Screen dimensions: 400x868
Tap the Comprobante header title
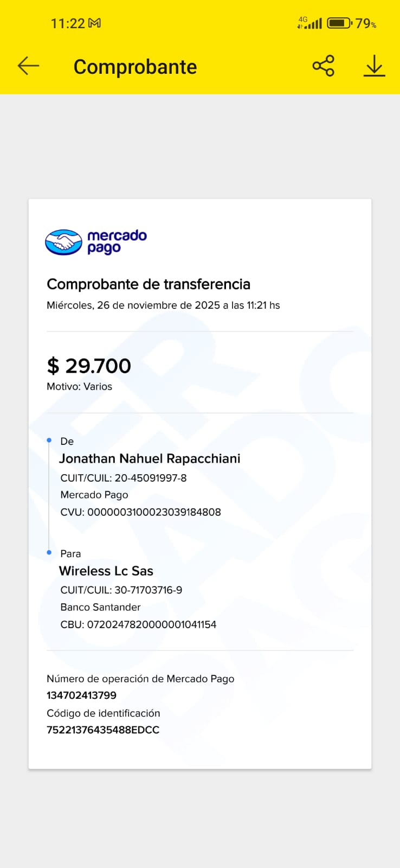point(135,67)
